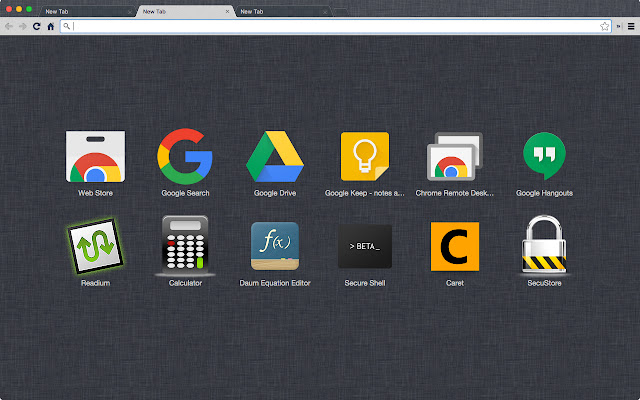
Task: Click the "Calculator" label
Action: coord(185,283)
